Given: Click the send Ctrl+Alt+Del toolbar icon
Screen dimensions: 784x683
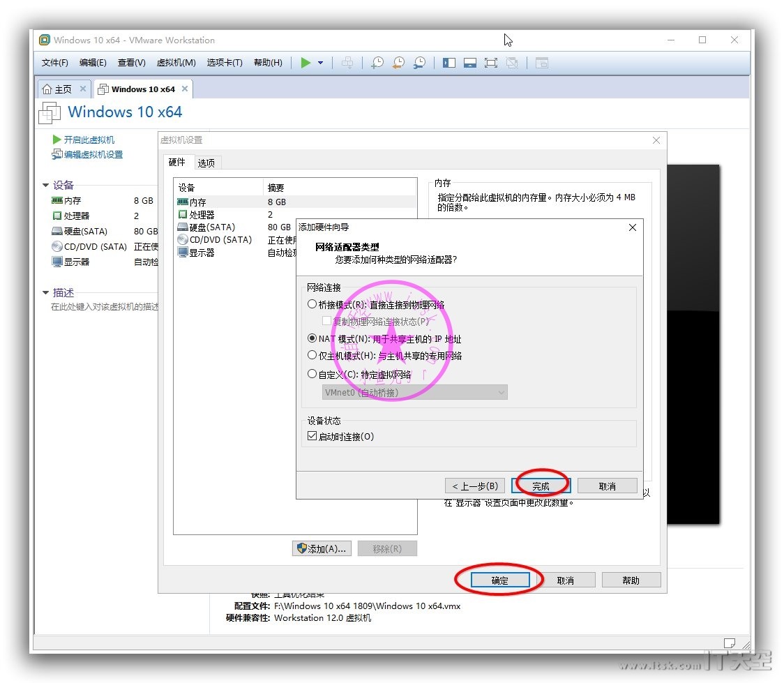Looking at the screenshot, I should [x=347, y=63].
